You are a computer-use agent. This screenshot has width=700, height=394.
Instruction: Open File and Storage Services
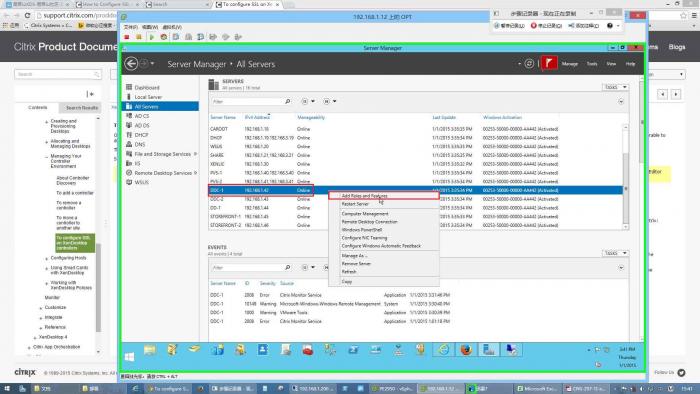coord(162,154)
